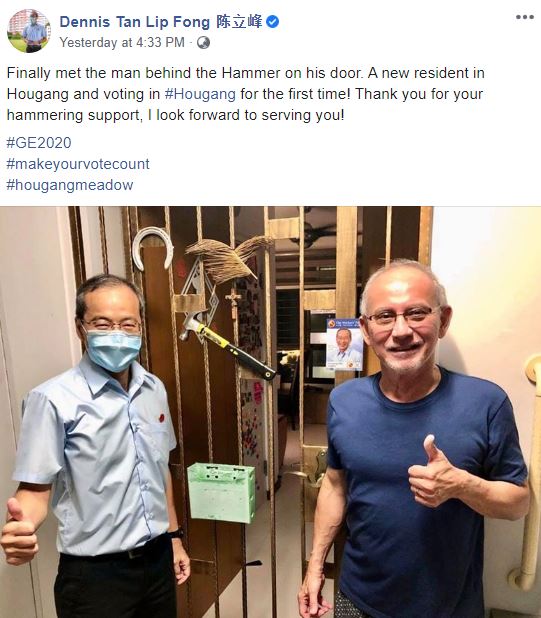The image size is (541, 618).
Task: Open the post options three-dot menu
Action: coord(525,17)
